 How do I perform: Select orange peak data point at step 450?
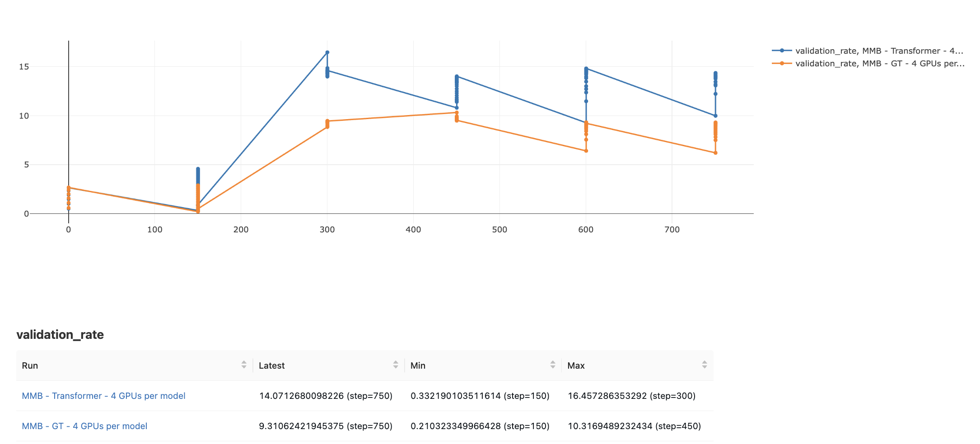[457, 112]
